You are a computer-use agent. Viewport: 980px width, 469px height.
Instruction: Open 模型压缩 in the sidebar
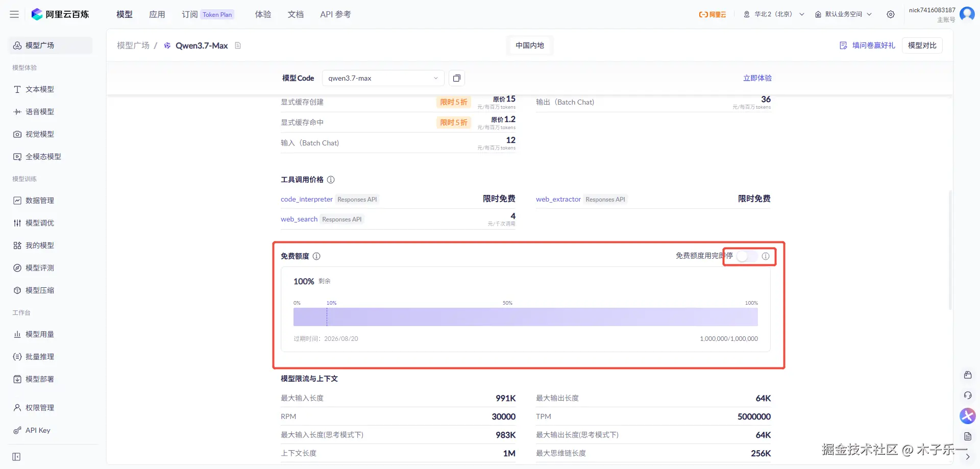point(51,290)
